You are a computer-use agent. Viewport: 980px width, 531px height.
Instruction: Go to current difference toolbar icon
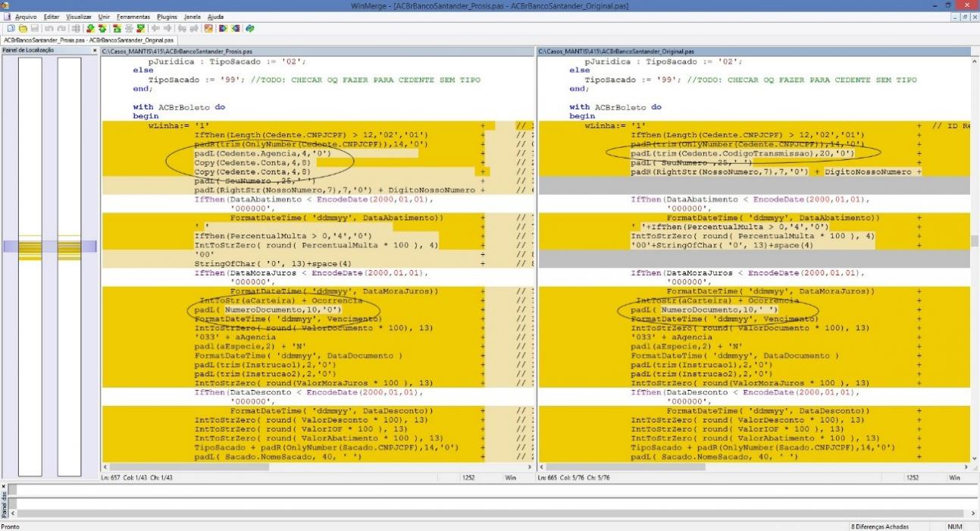pyautogui.click(x=130, y=28)
